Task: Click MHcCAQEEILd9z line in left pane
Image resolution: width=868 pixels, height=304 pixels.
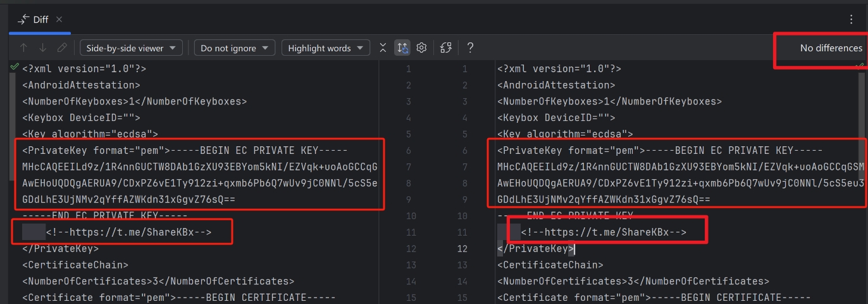Action: pyautogui.click(x=200, y=167)
